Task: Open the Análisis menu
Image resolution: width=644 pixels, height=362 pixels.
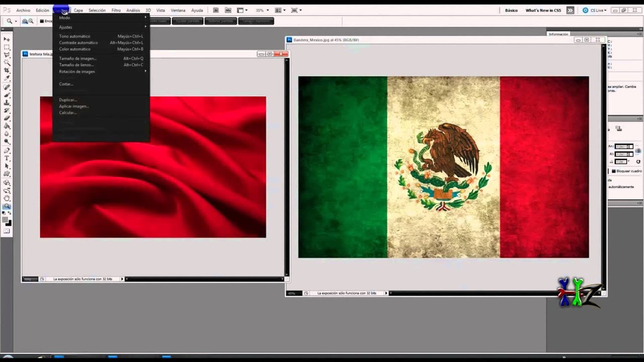Action: 133,10
